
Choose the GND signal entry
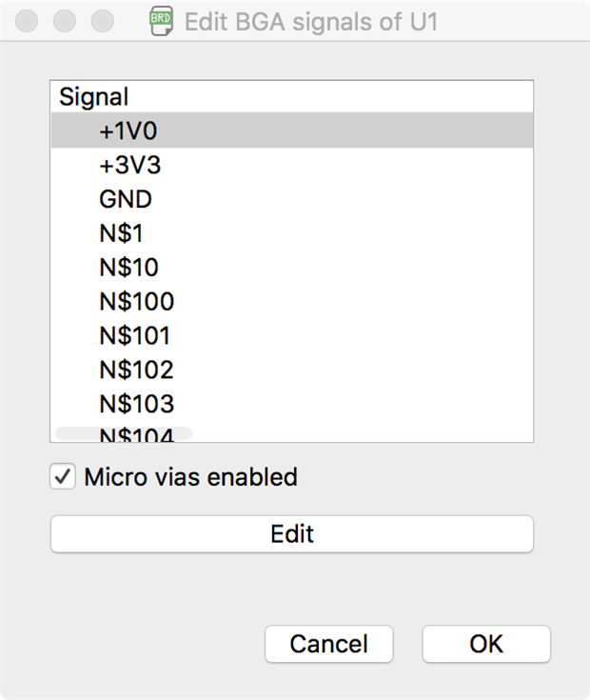[126, 200]
